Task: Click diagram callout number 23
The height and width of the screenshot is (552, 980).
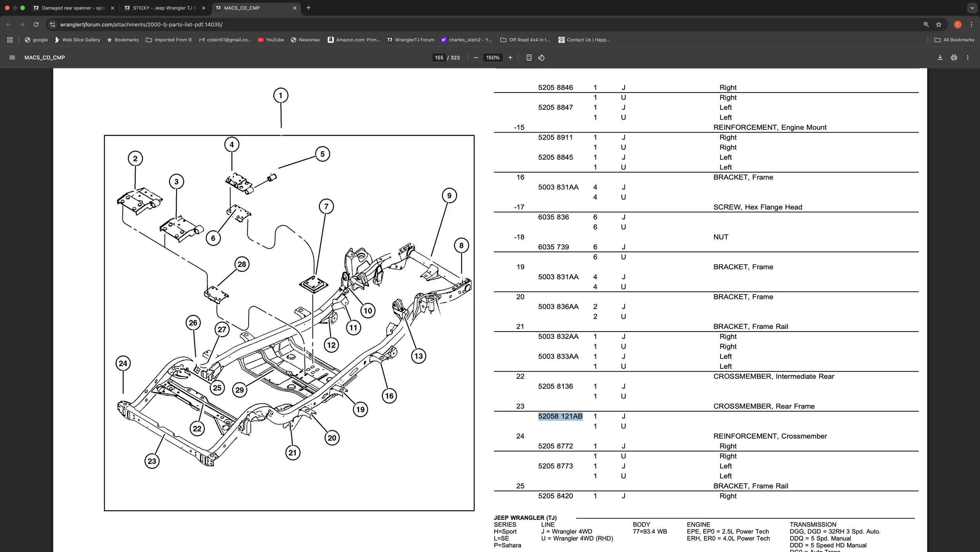Action: (152, 461)
